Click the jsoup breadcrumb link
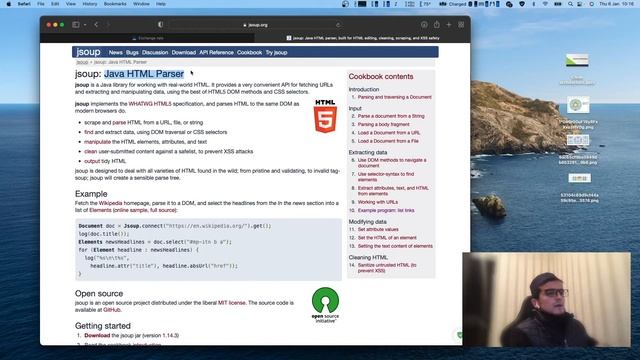This screenshot has height=360, width=640. pos(82,62)
